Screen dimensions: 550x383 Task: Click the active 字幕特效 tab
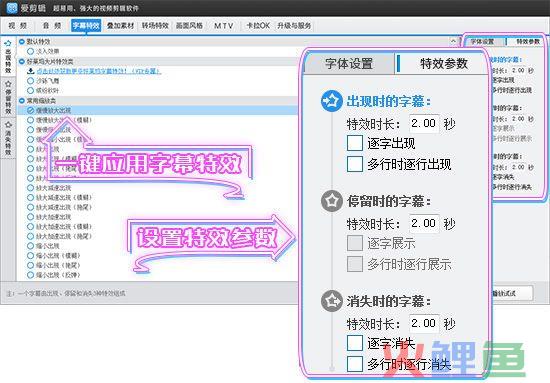coord(86,26)
